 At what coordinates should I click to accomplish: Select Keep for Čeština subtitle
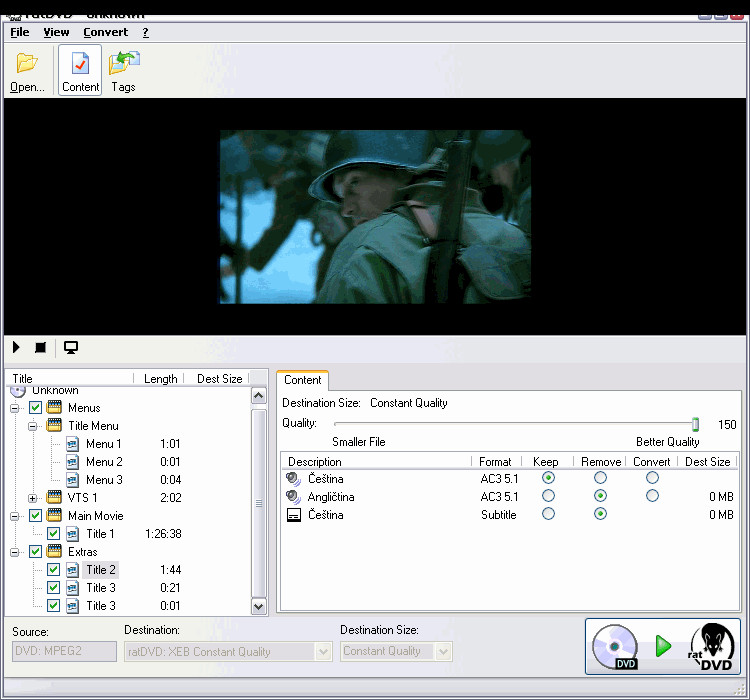[548, 514]
